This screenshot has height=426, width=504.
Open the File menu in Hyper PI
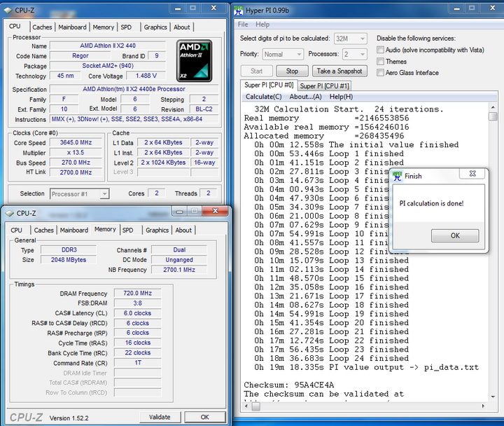(243, 25)
